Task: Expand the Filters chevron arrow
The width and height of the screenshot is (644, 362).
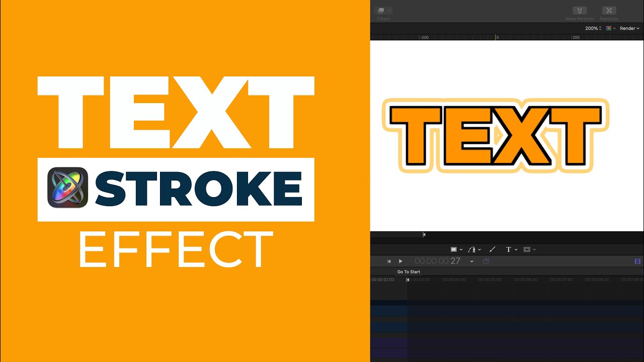Action: tap(389, 11)
